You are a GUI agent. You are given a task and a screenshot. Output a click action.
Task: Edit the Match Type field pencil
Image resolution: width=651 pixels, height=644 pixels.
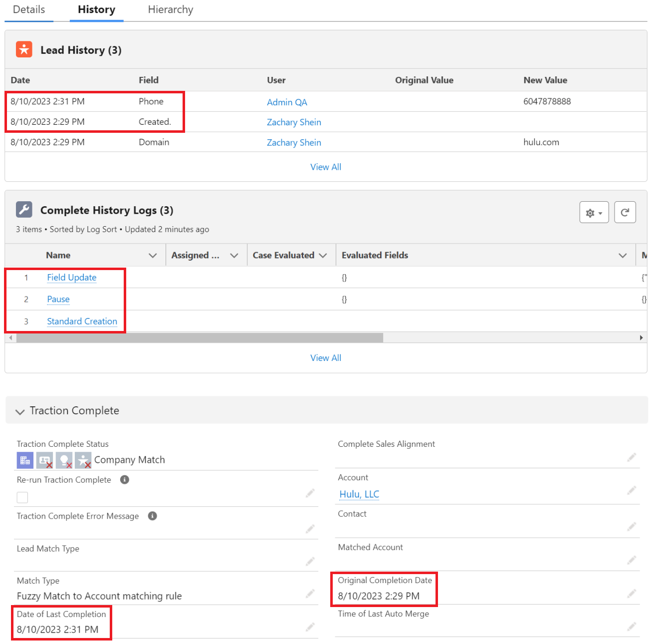(310, 594)
